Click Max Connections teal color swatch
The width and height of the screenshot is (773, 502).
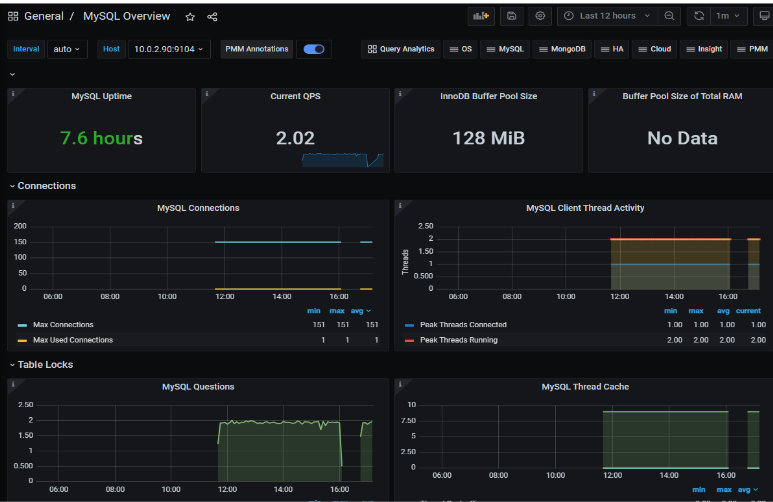[x=22, y=325]
